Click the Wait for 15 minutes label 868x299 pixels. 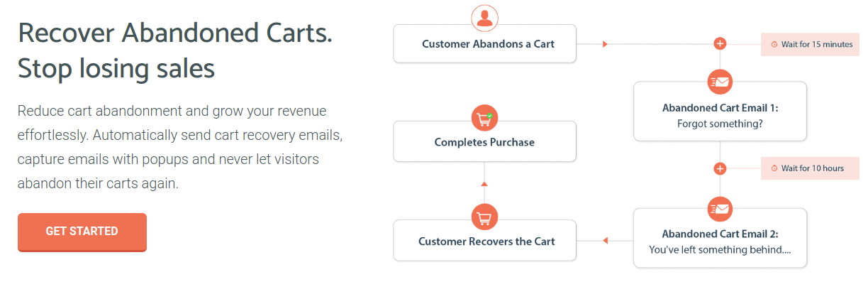pos(817,45)
